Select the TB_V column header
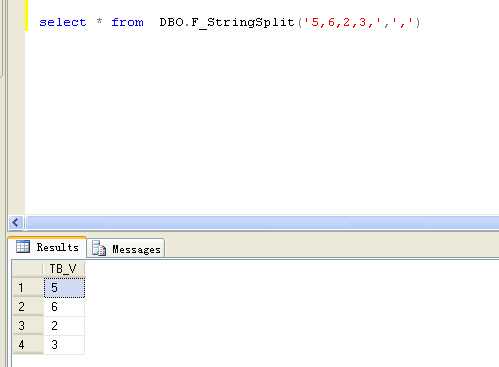 64,269
